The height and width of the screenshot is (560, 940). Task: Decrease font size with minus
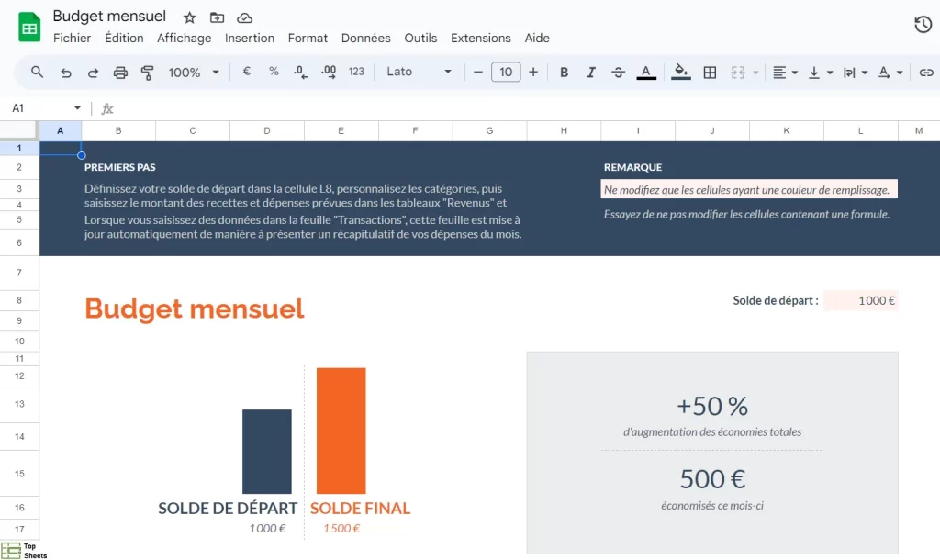[x=477, y=72]
